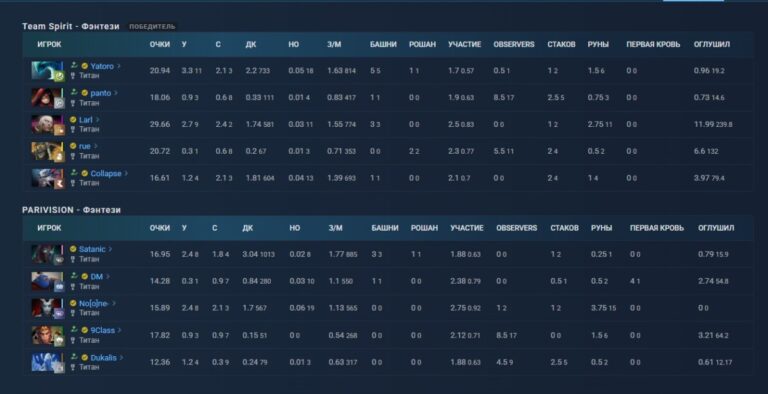Image resolution: width=768 pixels, height=394 pixels.
Task: Expand the chevron next to Yatoro
Action: [x=119, y=66]
